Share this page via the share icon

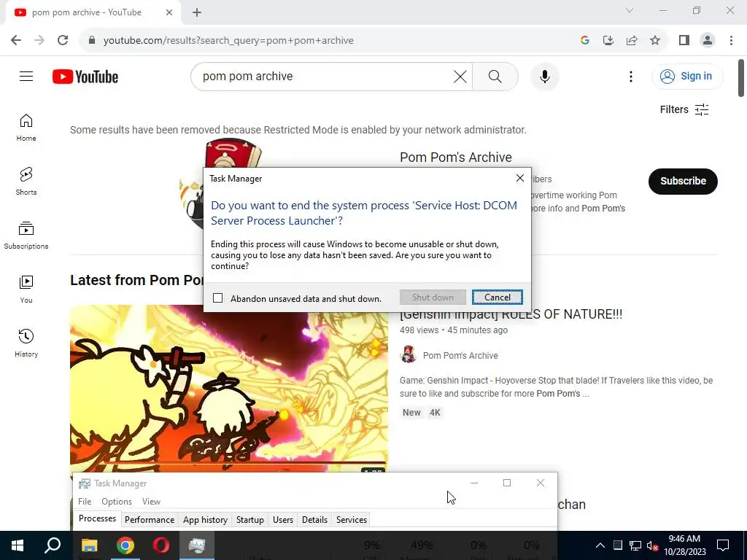coord(632,40)
